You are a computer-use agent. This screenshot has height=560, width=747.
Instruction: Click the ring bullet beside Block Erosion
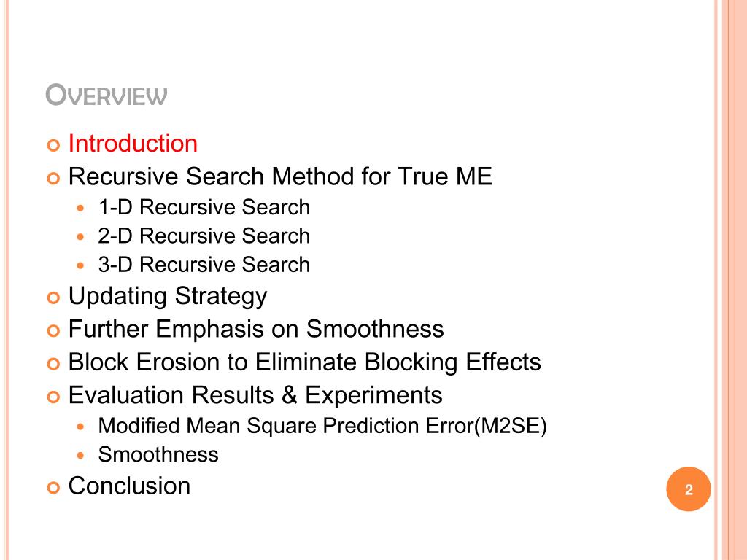[x=54, y=364]
